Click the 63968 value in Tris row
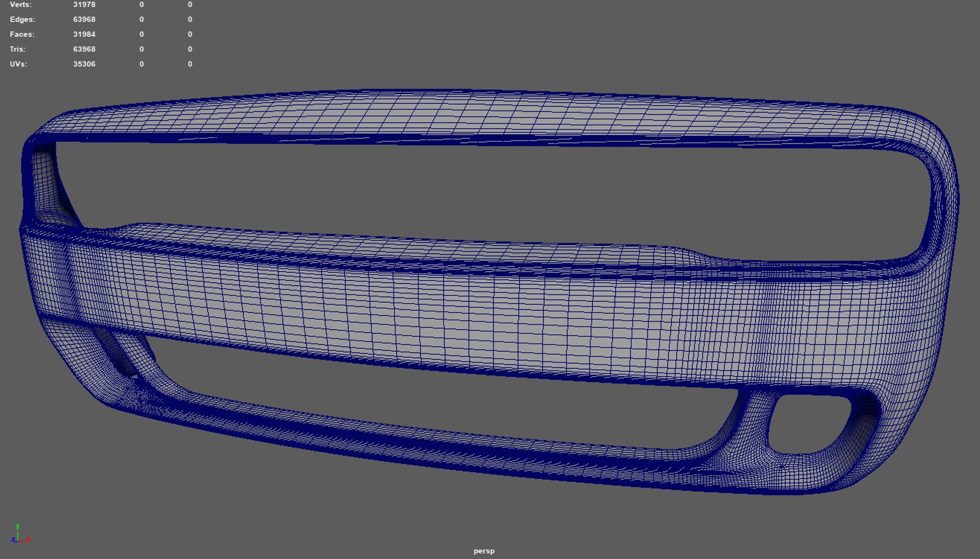Viewport: 980px width, 559px height. (84, 49)
